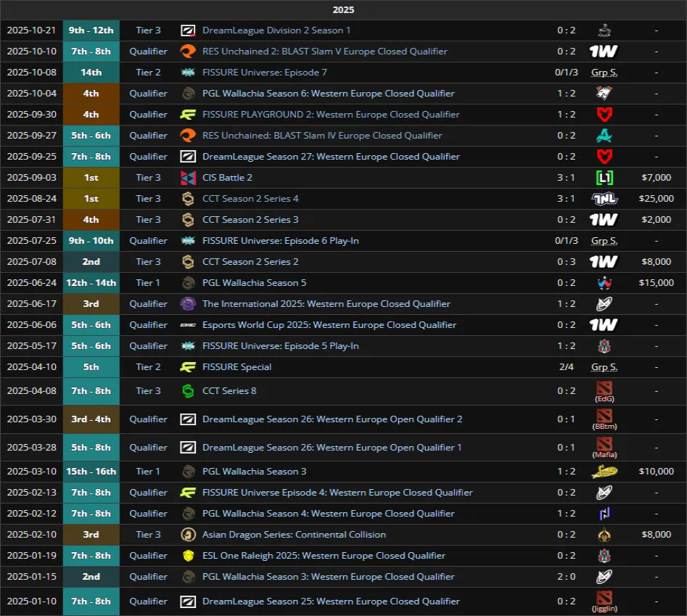This screenshot has height=616, width=687.
Task: Open PGL Wallachia Season 6 Closed Qualifier link
Action: point(329,94)
